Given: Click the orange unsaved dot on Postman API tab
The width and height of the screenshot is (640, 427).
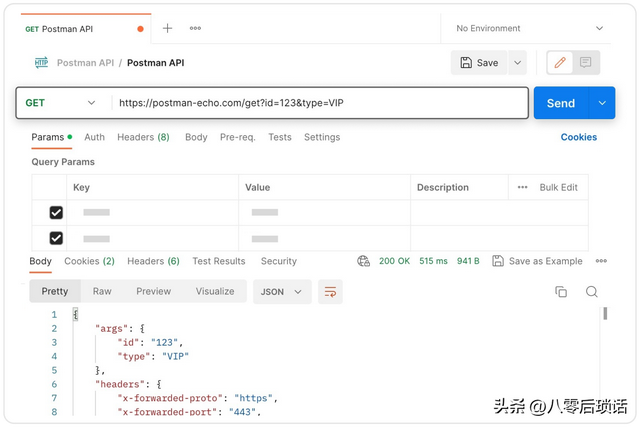Looking at the screenshot, I should click(x=140, y=29).
